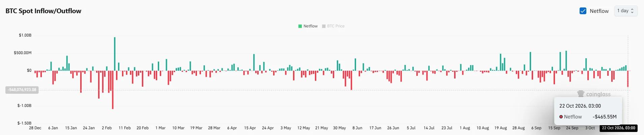This screenshot has height=135, width=644.
Task: Click the tallest green bar near 2 Feb
Action: (x=115, y=54)
